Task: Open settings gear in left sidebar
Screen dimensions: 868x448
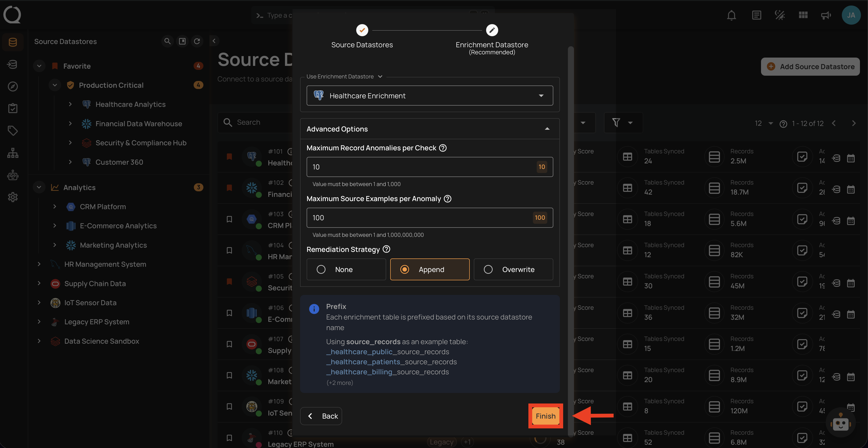Action: [13, 197]
